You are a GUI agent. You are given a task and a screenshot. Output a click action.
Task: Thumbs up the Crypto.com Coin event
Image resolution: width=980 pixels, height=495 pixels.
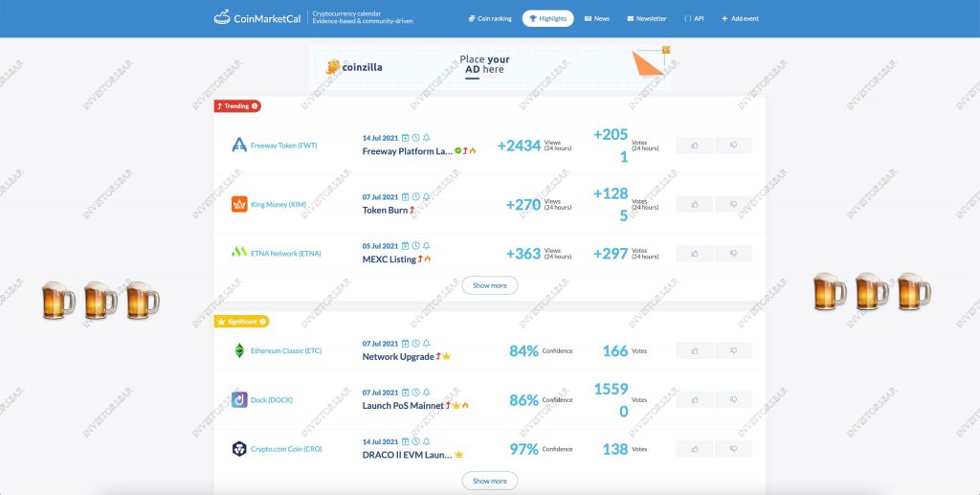click(695, 449)
